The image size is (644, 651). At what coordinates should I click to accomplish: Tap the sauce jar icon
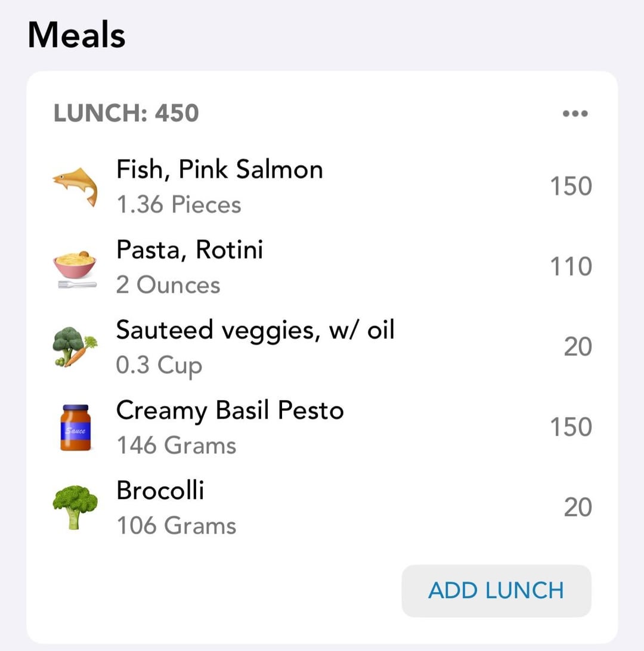pyautogui.click(x=75, y=427)
